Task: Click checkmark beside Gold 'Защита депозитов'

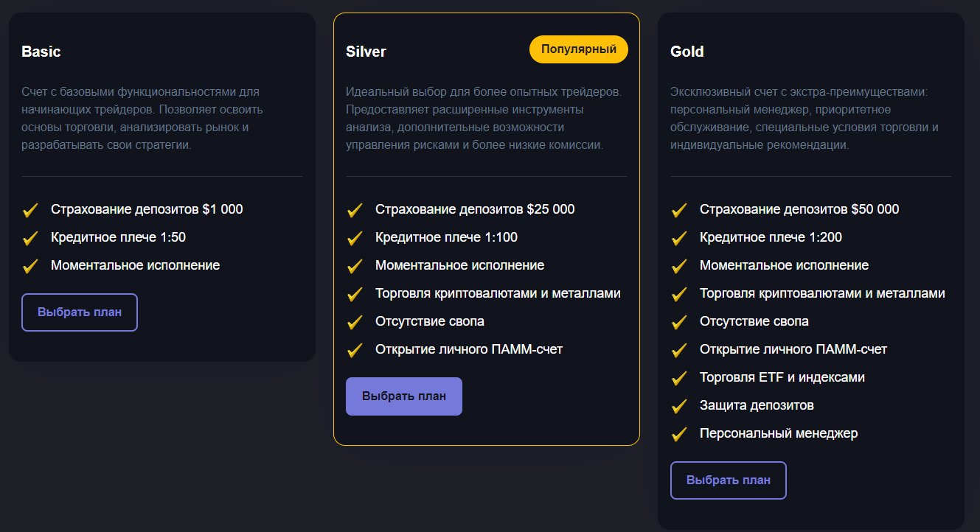Action: click(x=679, y=406)
